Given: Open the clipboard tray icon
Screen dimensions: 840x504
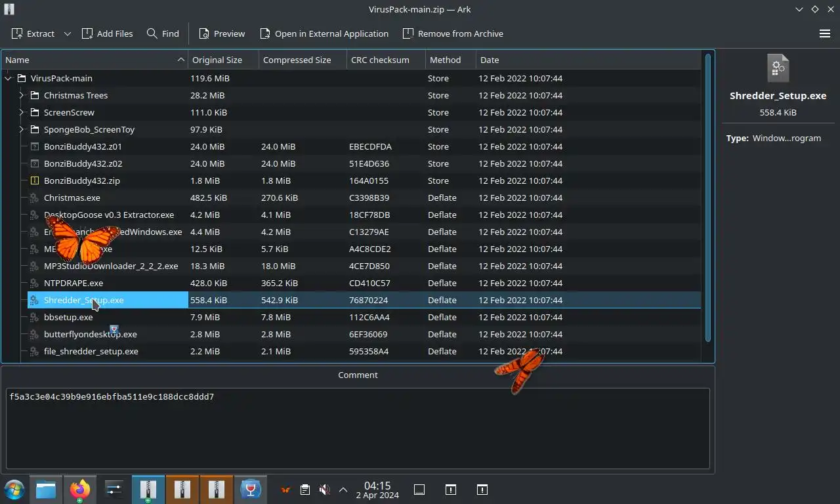Looking at the screenshot, I should click(305, 490).
